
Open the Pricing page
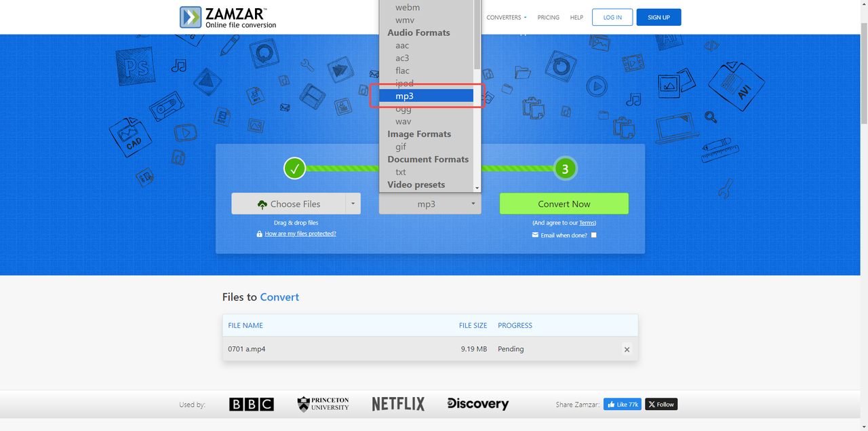(x=548, y=17)
